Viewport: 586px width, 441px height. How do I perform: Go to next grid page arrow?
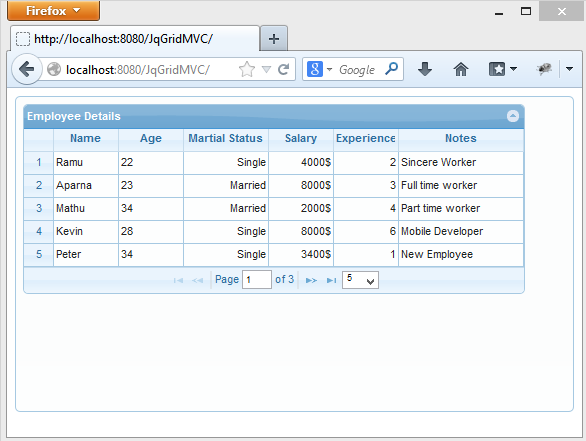[x=311, y=280]
